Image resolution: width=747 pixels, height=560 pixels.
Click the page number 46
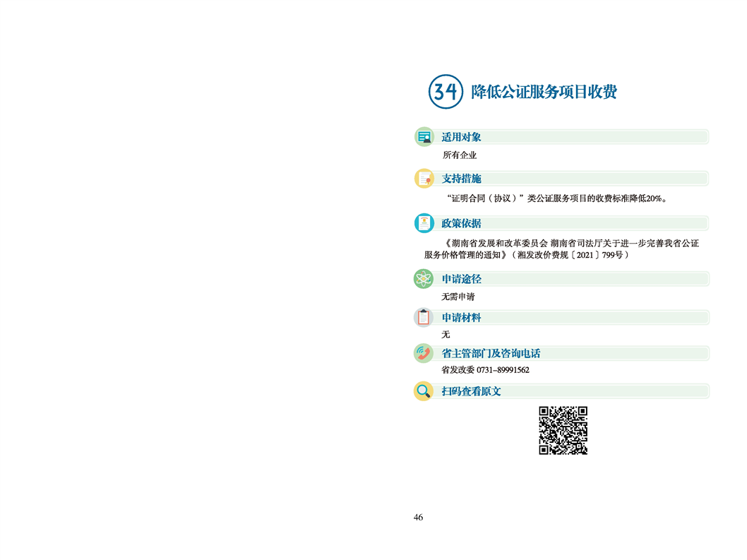click(x=418, y=517)
